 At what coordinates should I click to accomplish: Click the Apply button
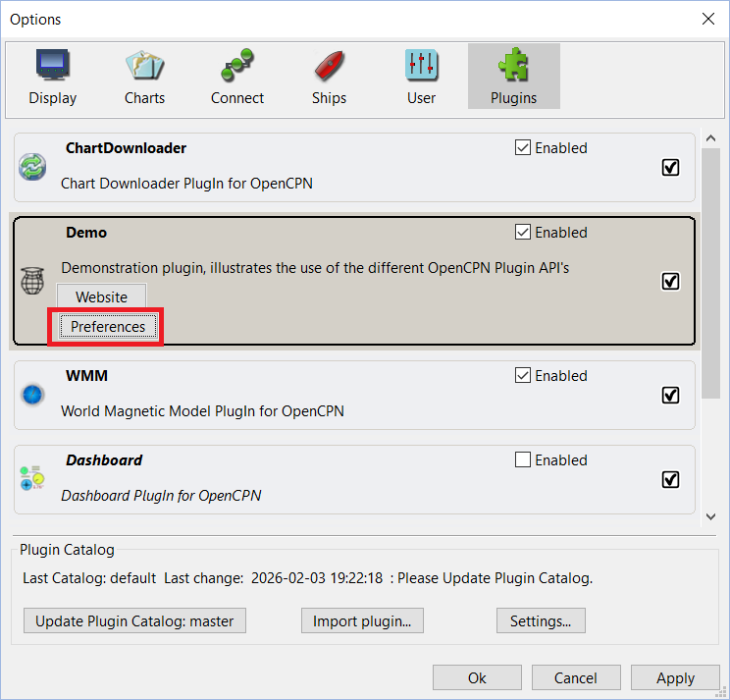click(675, 677)
